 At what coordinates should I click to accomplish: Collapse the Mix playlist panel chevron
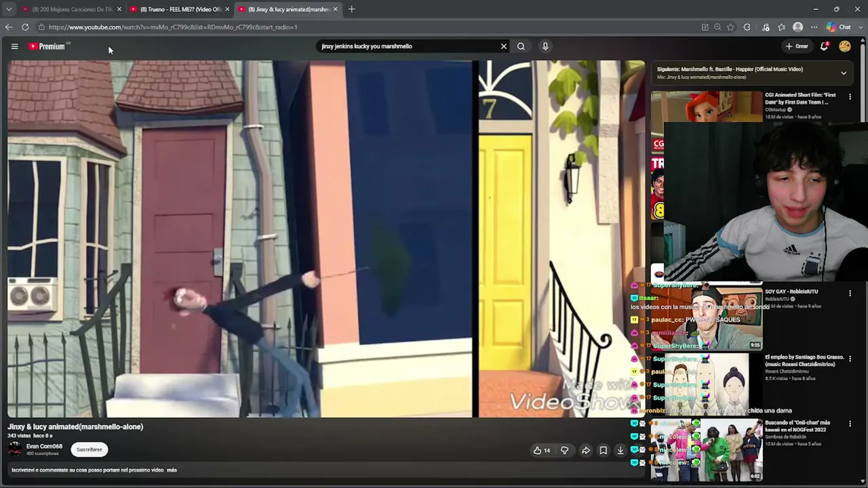(x=844, y=73)
